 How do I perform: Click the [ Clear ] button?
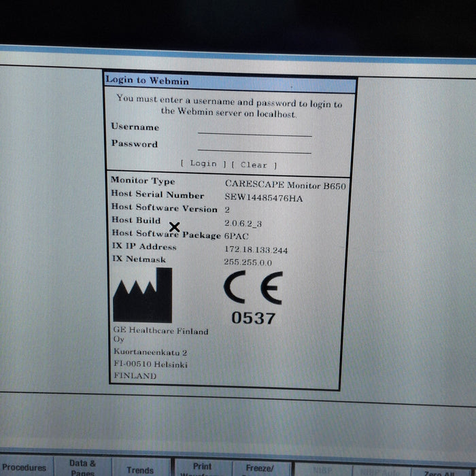tap(254, 165)
